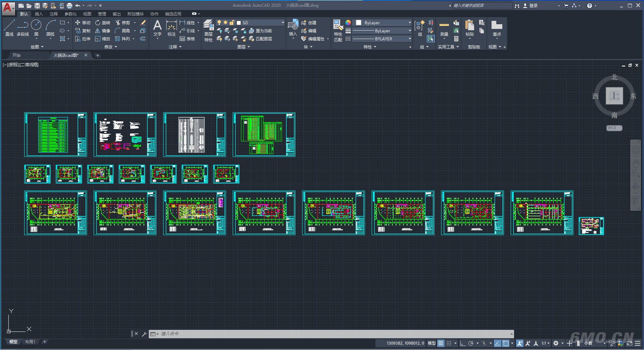Toggle group selection mode in 组 panel
The image size is (644, 350).
coord(431,39)
